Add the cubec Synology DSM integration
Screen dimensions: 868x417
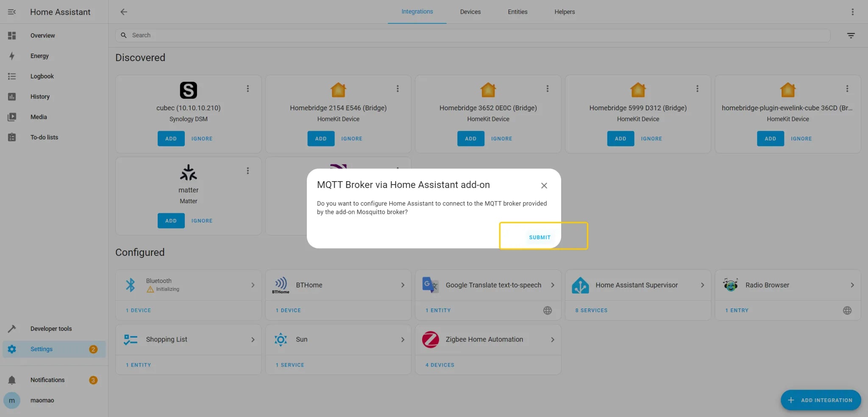click(171, 139)
